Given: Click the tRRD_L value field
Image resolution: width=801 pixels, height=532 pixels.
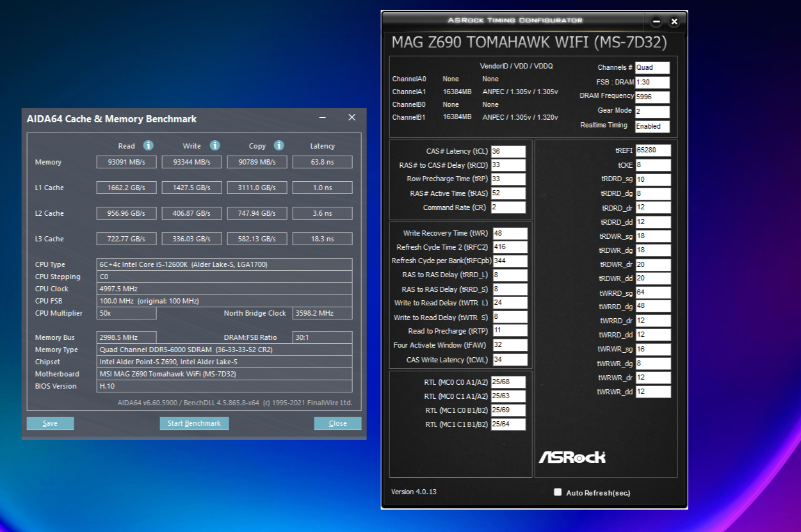Looking at the screenshot, I should coord(510,275).
